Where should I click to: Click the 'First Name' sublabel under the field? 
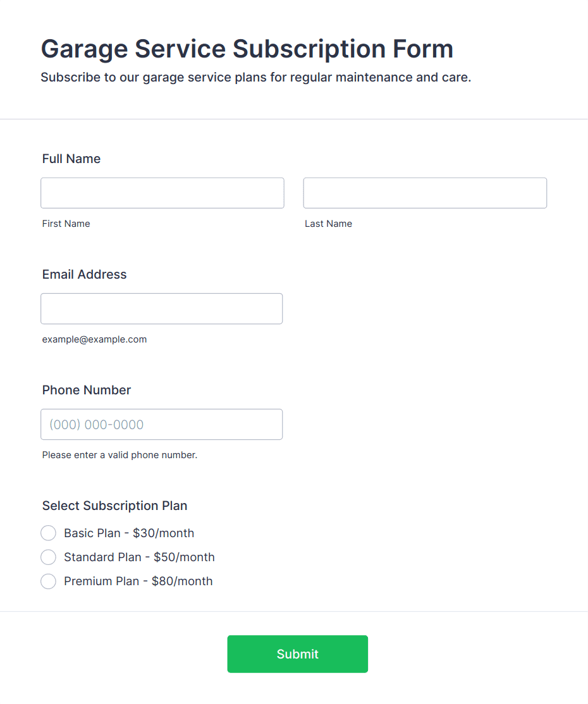click(x=66, y=224)
